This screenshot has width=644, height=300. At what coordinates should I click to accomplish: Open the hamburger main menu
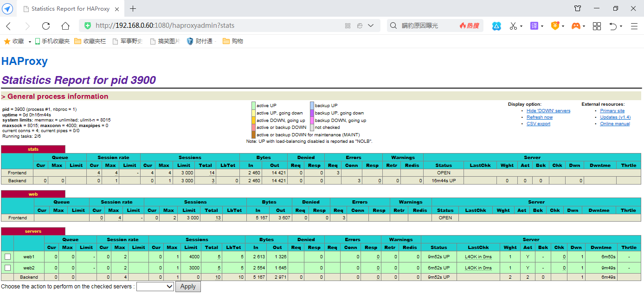634,26
